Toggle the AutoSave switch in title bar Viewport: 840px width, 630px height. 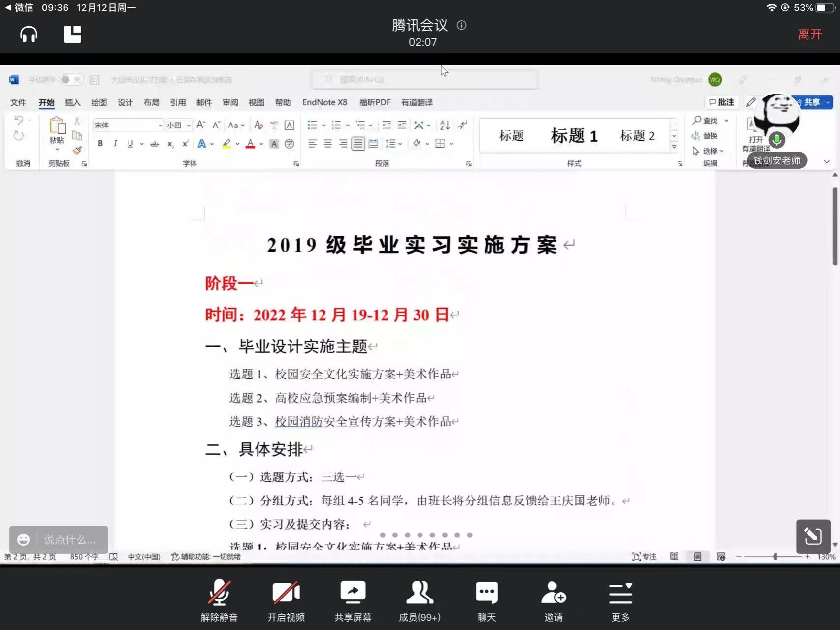coord(71,80)
